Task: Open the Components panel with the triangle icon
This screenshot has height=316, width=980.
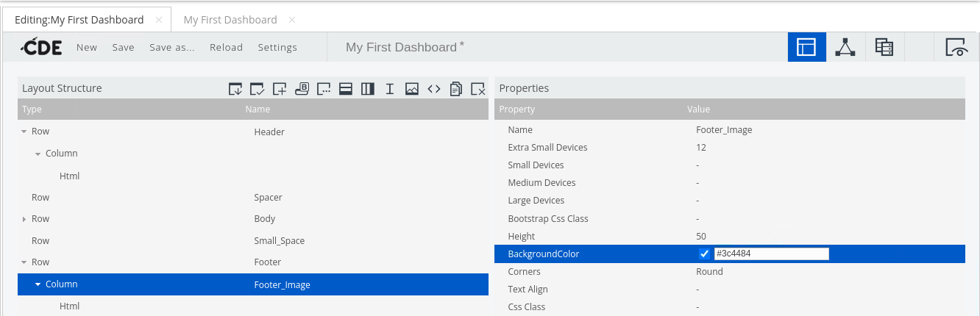Action: pyautogui.click(x=845, y=47)
